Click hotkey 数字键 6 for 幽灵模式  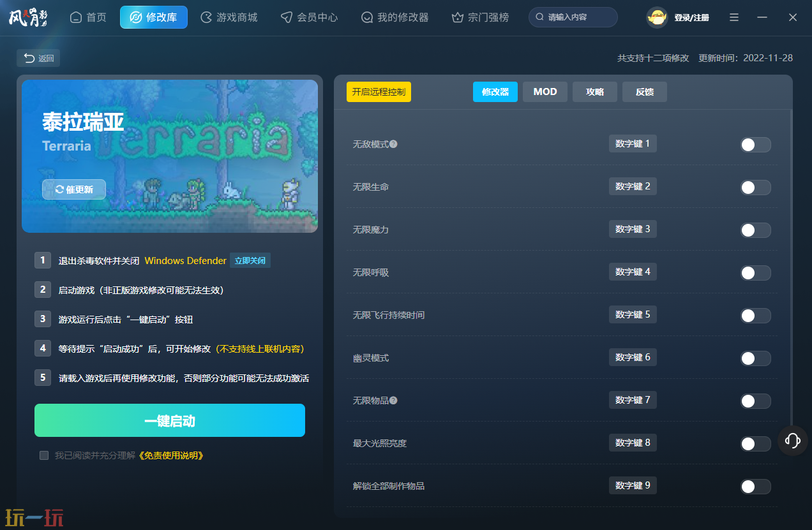point(633,357)
